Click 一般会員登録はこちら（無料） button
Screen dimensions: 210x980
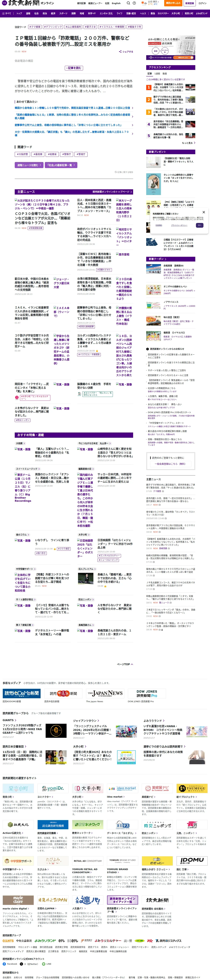click(x=170, y=464)
